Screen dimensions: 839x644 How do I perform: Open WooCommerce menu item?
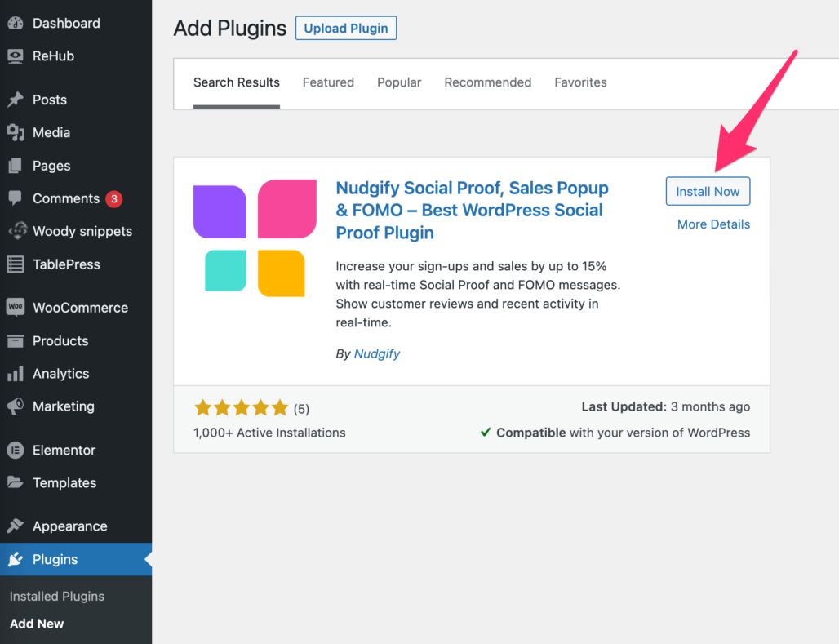[76, 307]
